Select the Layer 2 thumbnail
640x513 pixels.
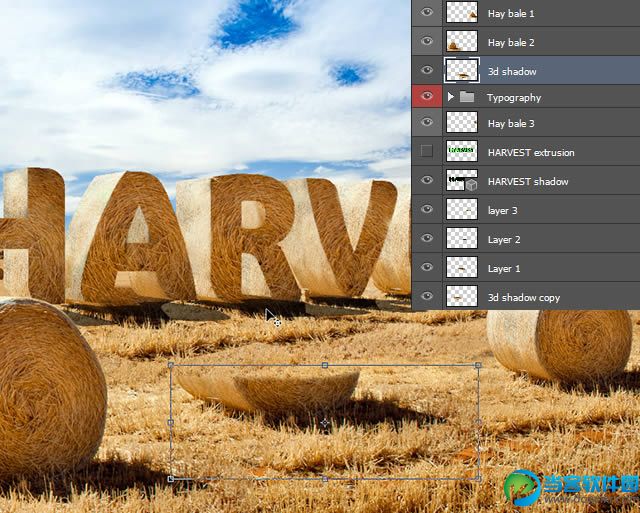[x=462, y=238]
